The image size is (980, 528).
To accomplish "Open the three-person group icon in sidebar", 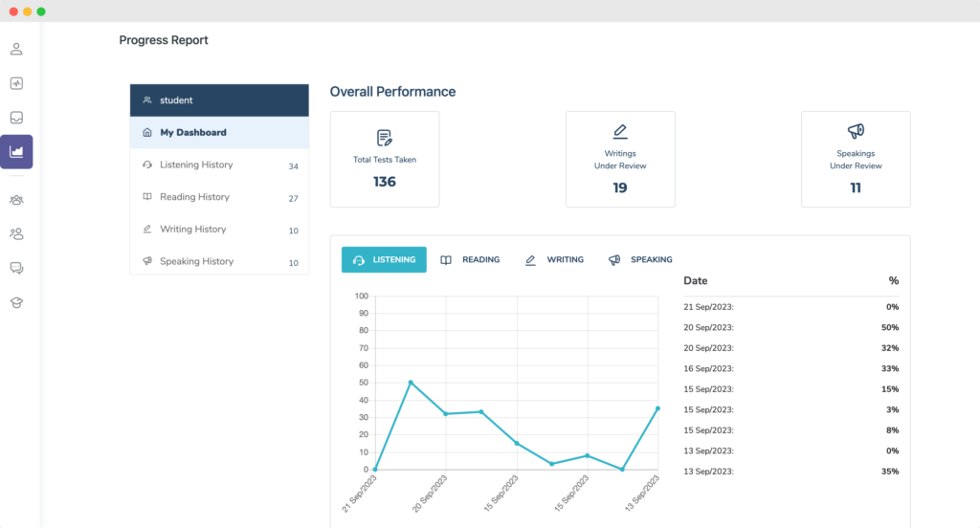I will (16, 200).
